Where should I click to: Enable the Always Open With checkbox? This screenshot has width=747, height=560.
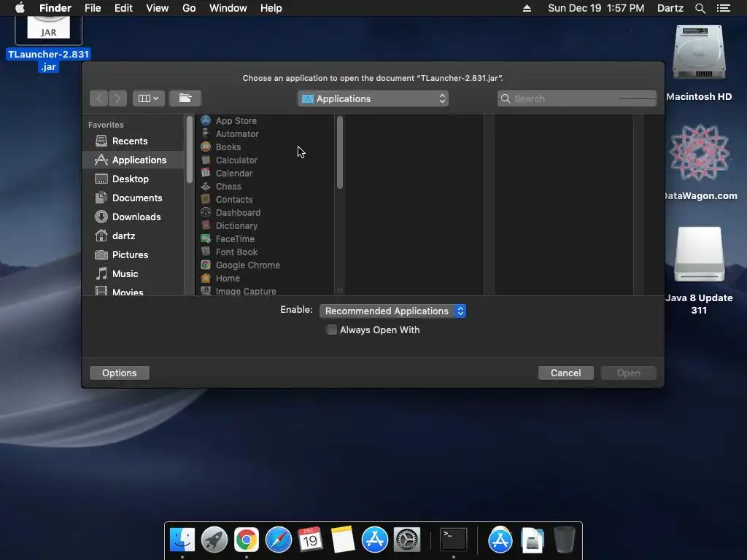(x=332, y=330)
